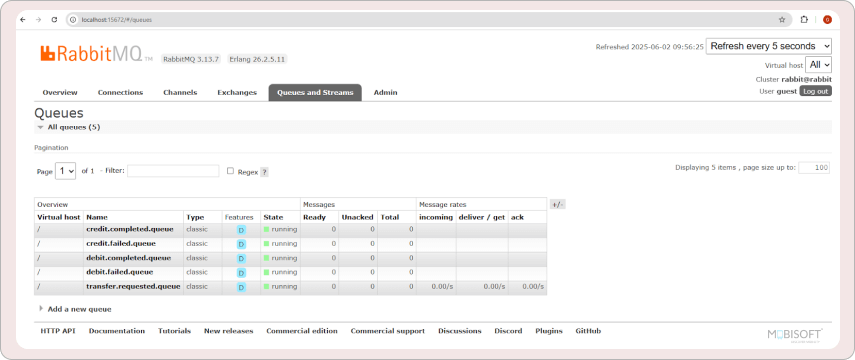Open the Discussions footer link
Screen dimensions: 855x360
460,331
